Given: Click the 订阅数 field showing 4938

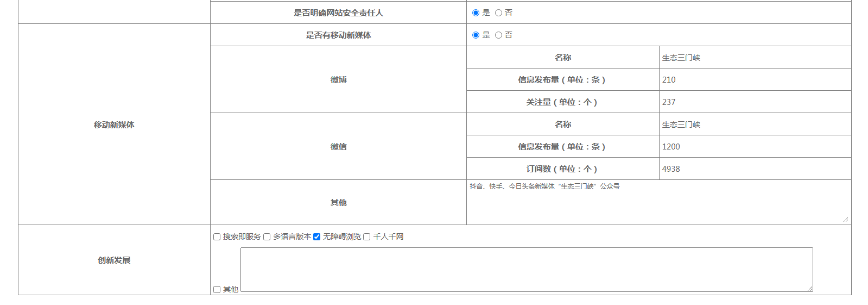Looking at the screenshot, I should [755, 169].
